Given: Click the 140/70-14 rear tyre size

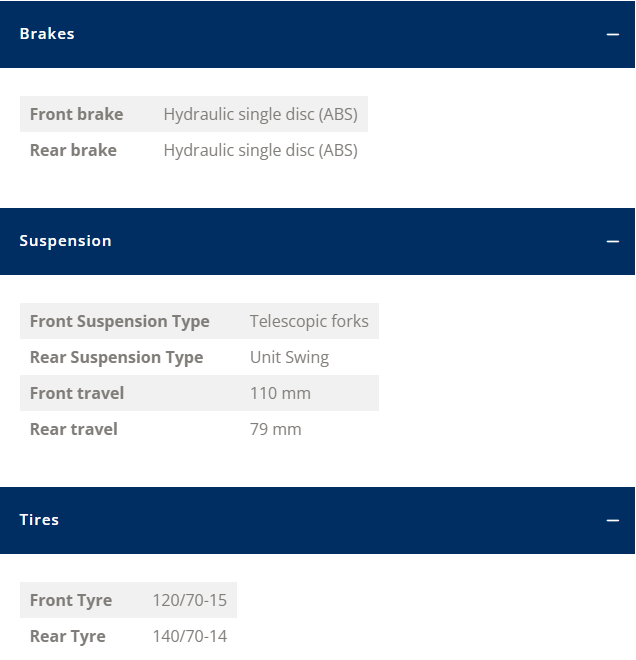Looking at the screenshot, I should tap(189, 636).
